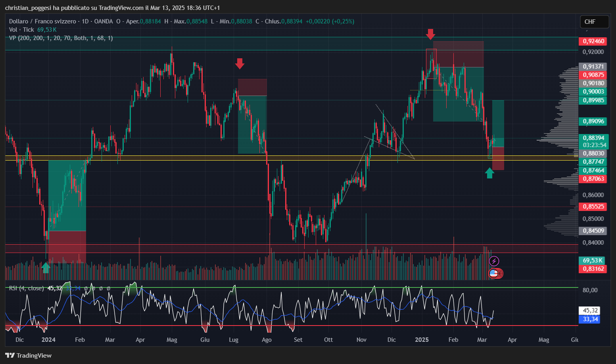Click the TradingView logo in footer

point(28,355)
